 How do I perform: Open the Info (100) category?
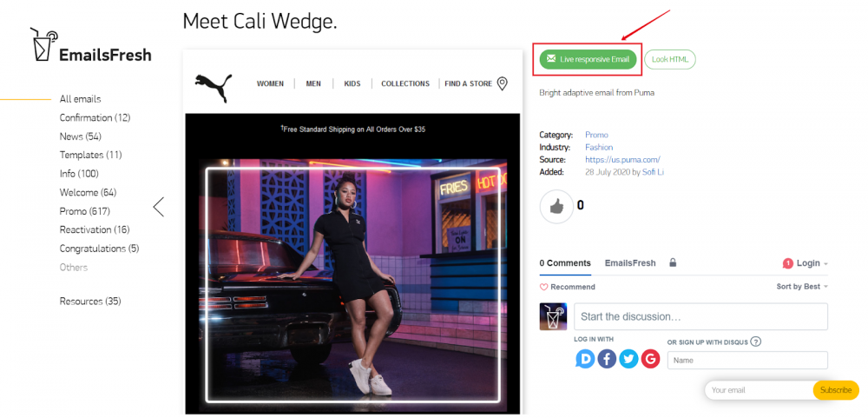click(x=79, y=174)
